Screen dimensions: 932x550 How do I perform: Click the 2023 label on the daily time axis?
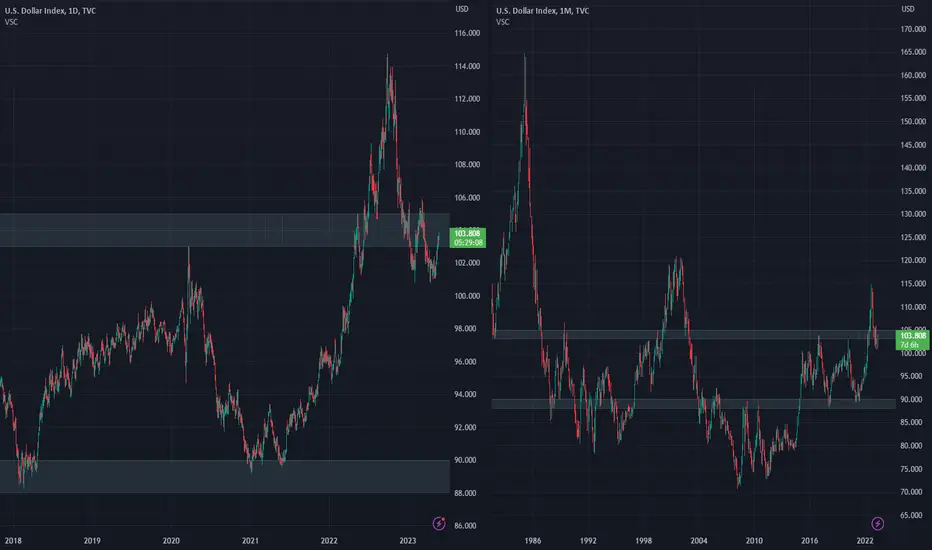pyautogui.click(x=408, y=540)
